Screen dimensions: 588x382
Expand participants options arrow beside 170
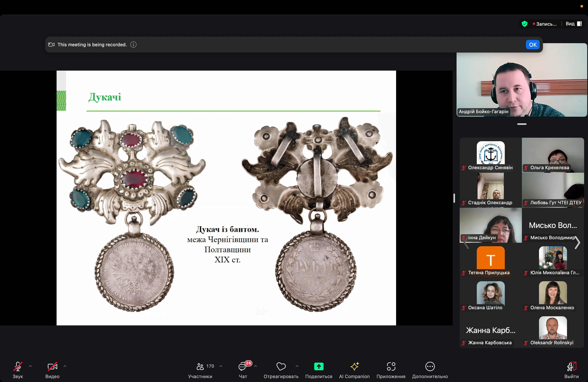coord(221,366)
